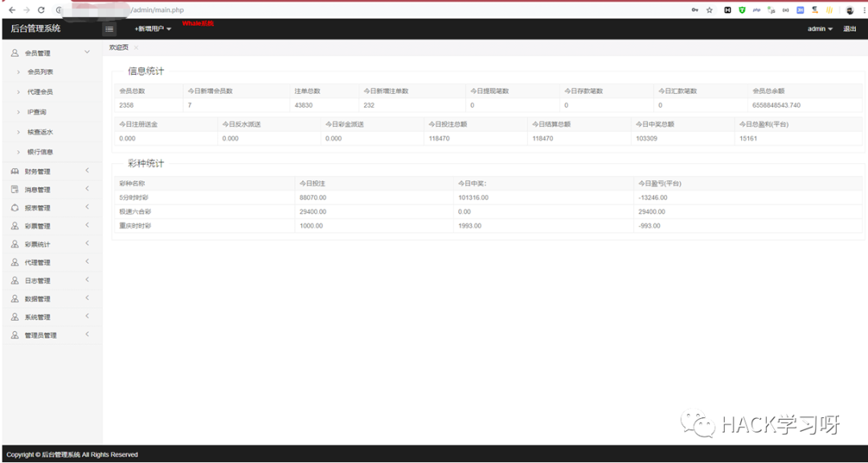Click the green shield extension icon
868x463 pixels.
tap(742, 10)
